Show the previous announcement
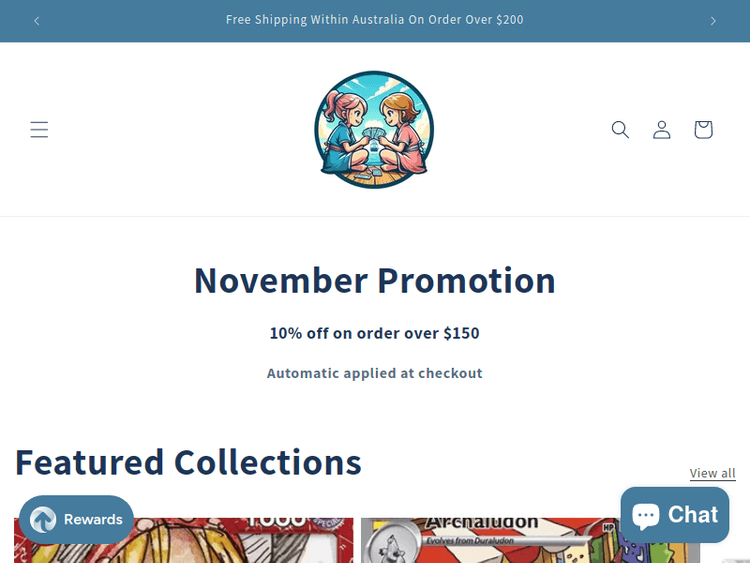The height and width of the screenshot is (563, 750). (37, 21)
